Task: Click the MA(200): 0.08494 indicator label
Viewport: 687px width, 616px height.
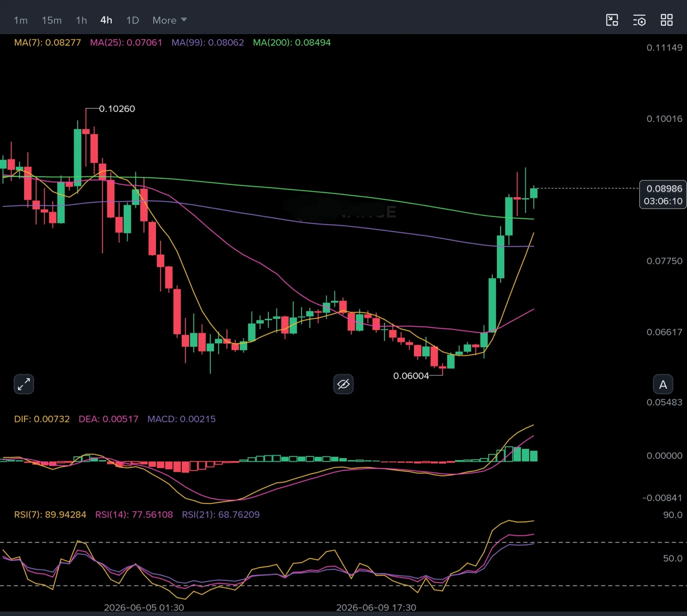Action: 292,43
